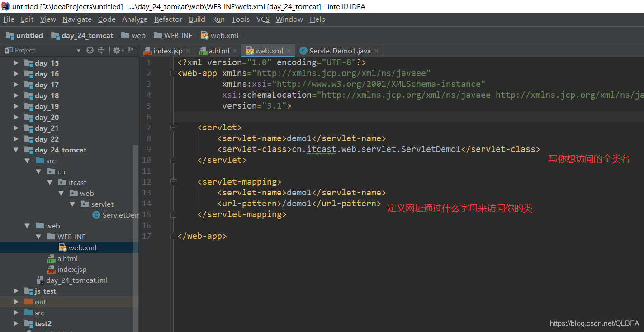Viewport: 644px width, 332px height.
Task: Close the ServletDemo1.java tab
Action: [x=376, y=51]
